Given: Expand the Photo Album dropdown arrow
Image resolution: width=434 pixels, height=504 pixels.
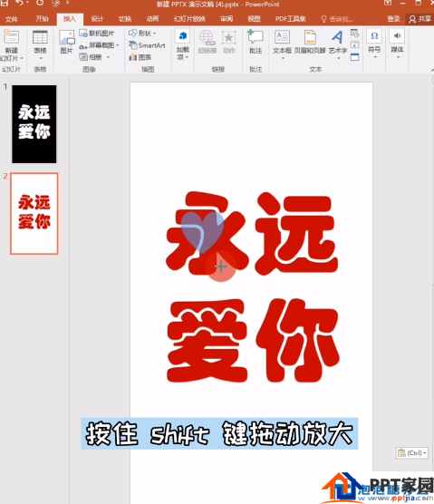Looking at the screenshot, I should click(108, 57).
